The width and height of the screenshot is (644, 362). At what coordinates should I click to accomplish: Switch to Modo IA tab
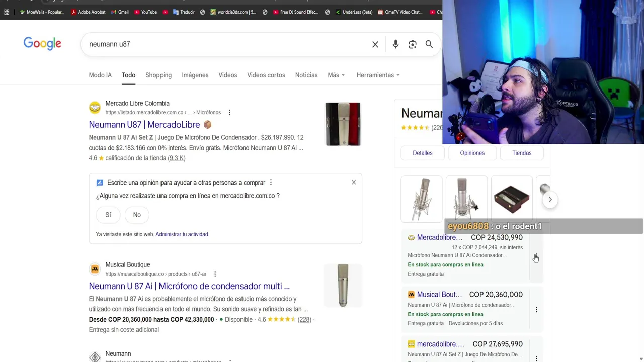100,75
